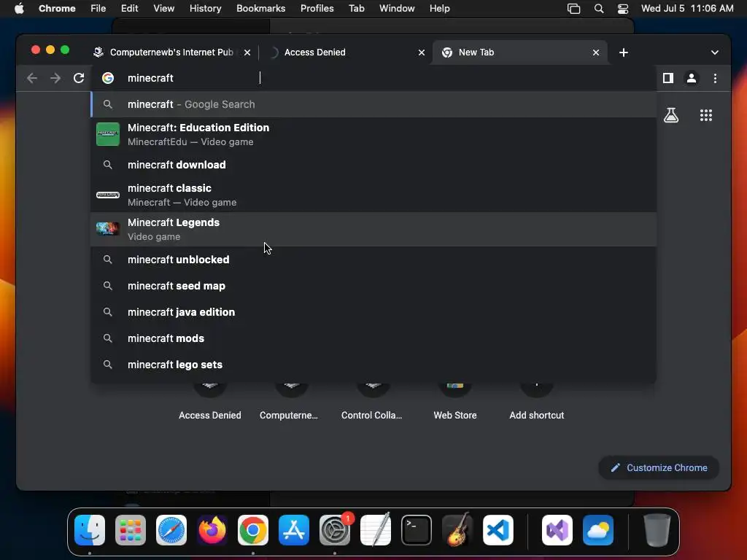Choose minecraft java edition suggestion

pyautogui.click(x=373, y=312)
